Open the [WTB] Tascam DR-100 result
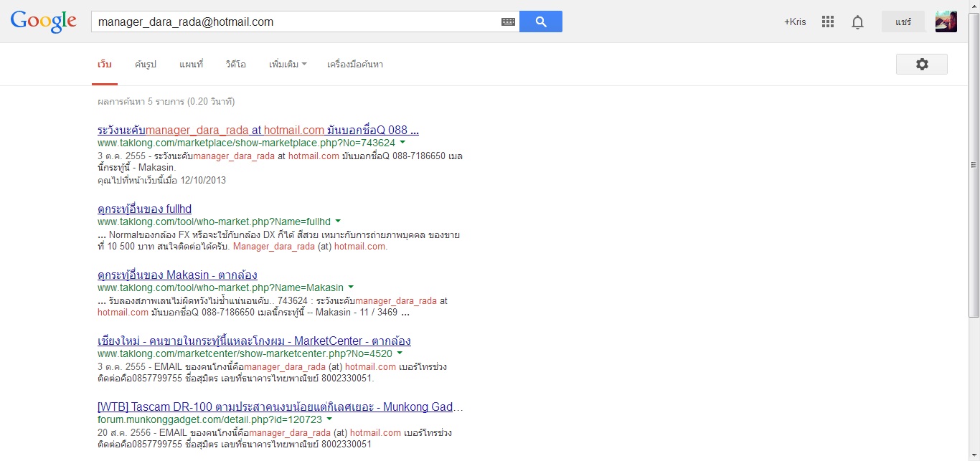This screenshot has width=980, height=461. point(281,407)
